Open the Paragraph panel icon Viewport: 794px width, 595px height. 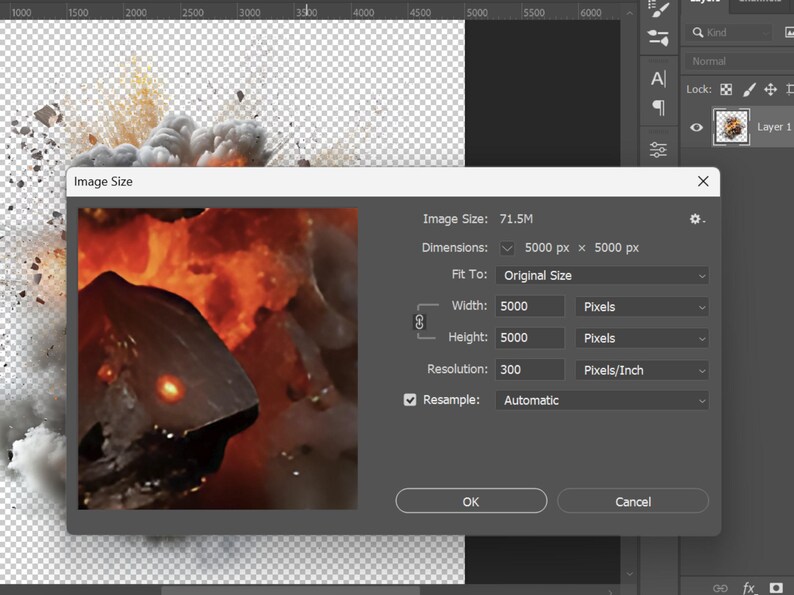(658, 107)
